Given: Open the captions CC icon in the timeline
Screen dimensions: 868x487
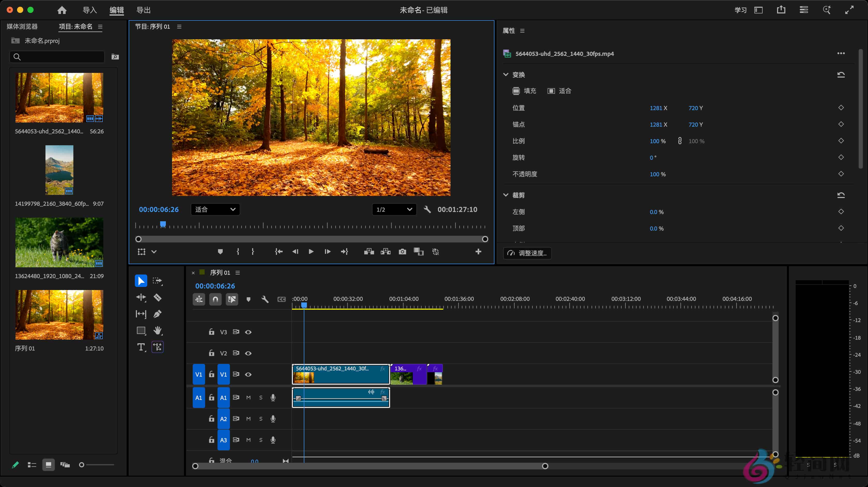Looking at the screenshot, I should click(282, 299).
